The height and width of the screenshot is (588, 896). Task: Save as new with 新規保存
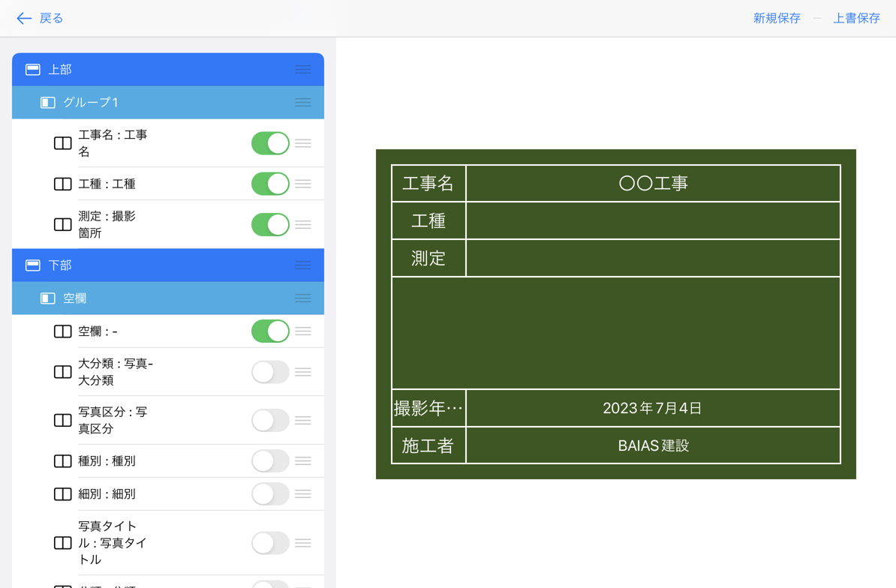click(x=777, y=18)
